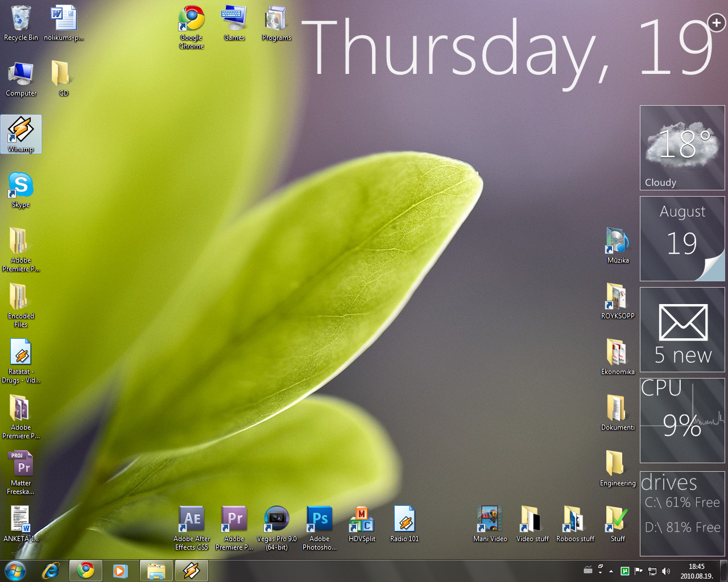The height and width of the screenshot is (582, 728).
Task: Open the Stuff folder with green checkmark
Action: pos(618,524)
